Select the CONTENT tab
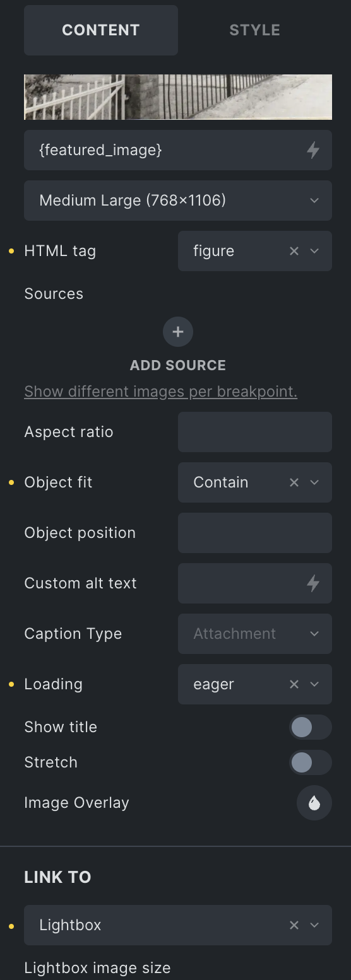Image resolution: width=351 pixels, height=980 pixels. click(x=101, y=30)
